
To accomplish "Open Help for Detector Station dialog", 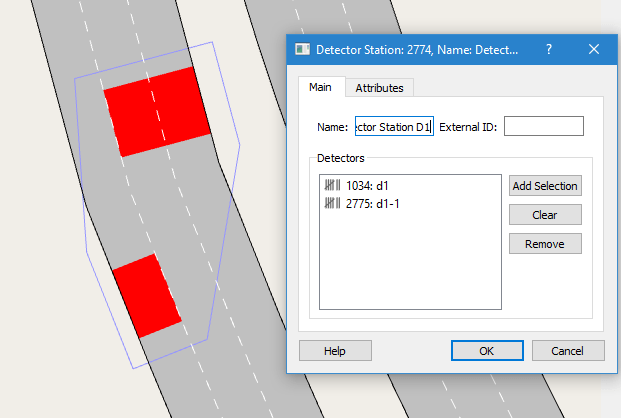I will coord(335,351).
